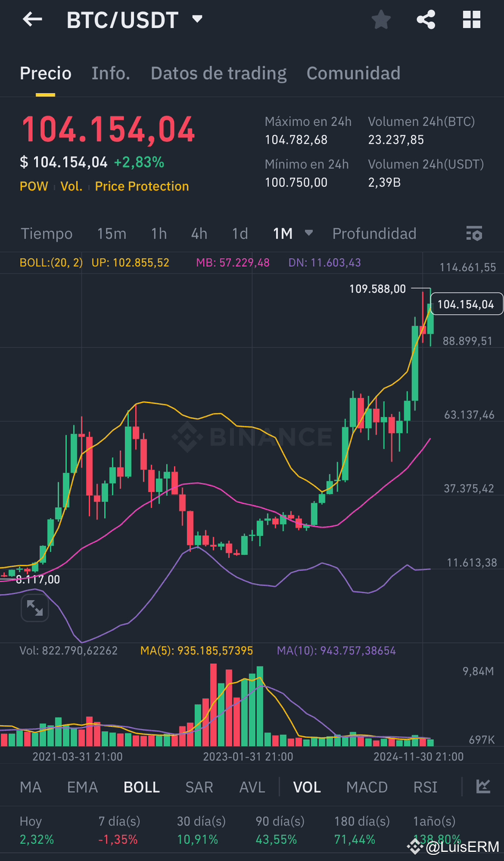
Task: Enable the RSI sub-indicator
Action: [425, 787]
